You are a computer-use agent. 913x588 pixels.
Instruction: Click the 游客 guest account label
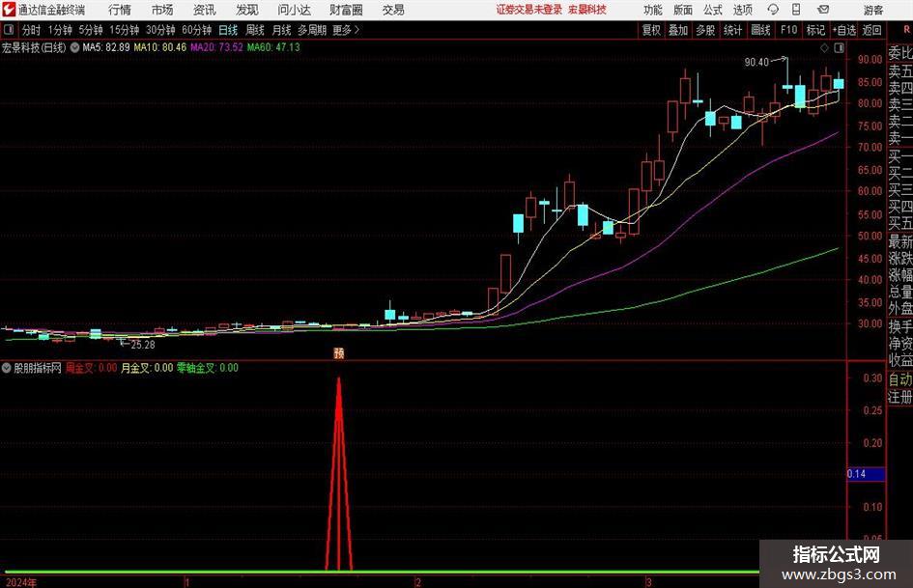click(872, 10)
